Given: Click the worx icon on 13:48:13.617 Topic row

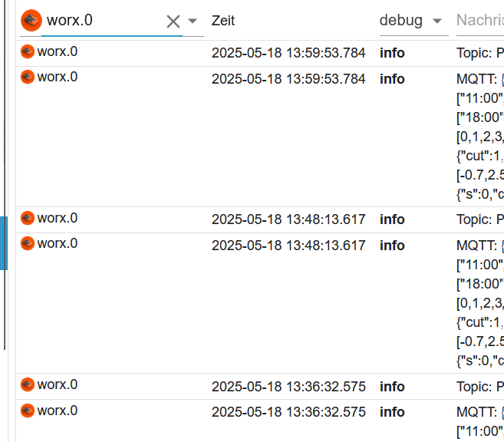Looking at the screenshot, I should pos(28,218).
